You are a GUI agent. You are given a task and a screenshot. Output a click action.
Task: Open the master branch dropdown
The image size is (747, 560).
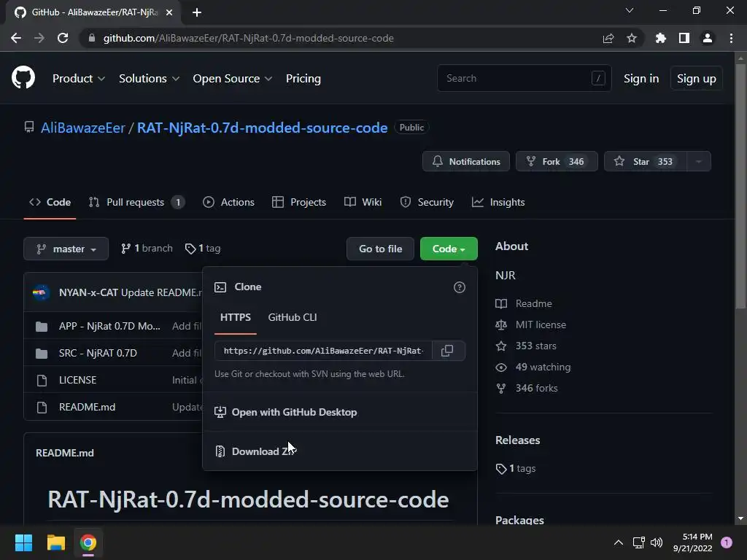[66, 249]
